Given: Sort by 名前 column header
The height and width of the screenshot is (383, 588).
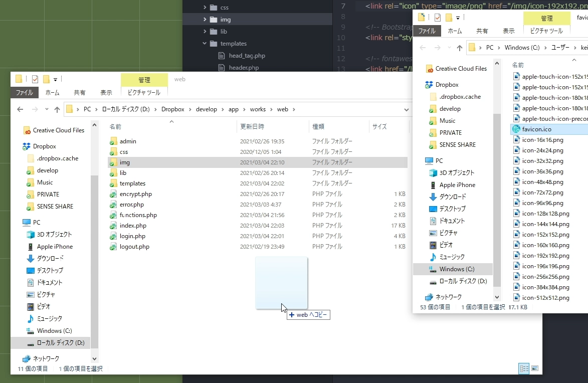Looking at the screenshot, I should point(115,126).
